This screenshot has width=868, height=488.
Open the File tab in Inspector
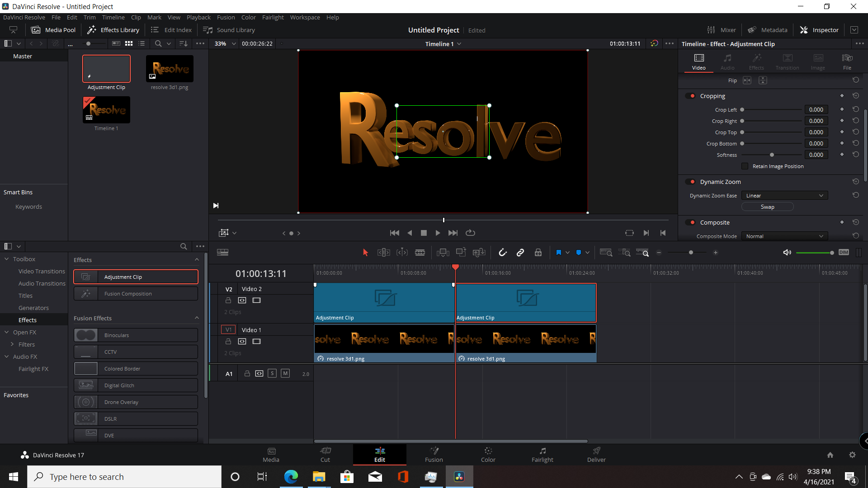847,62
